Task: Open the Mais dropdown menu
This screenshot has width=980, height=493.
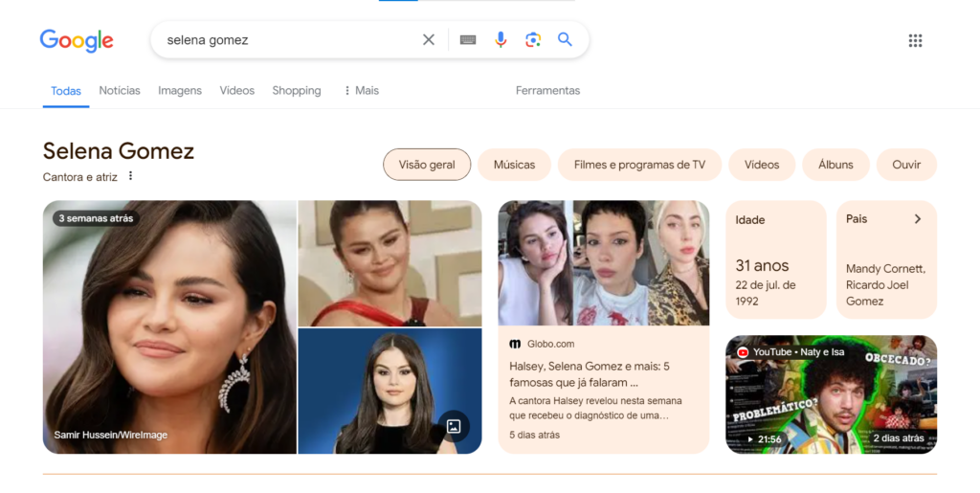Action: (x=361, y=91)
